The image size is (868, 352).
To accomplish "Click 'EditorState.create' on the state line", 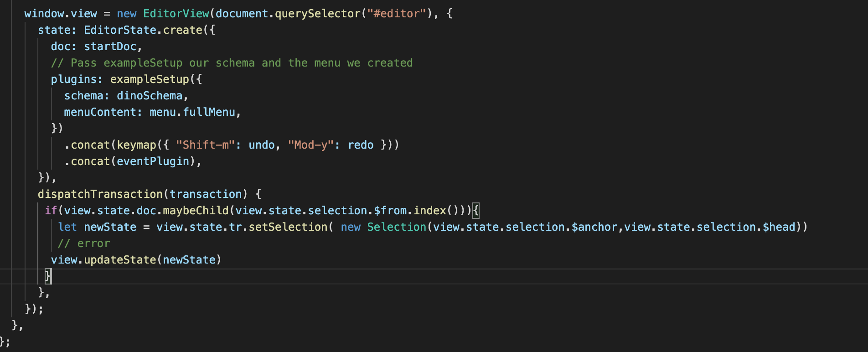I will coord(143,30).
